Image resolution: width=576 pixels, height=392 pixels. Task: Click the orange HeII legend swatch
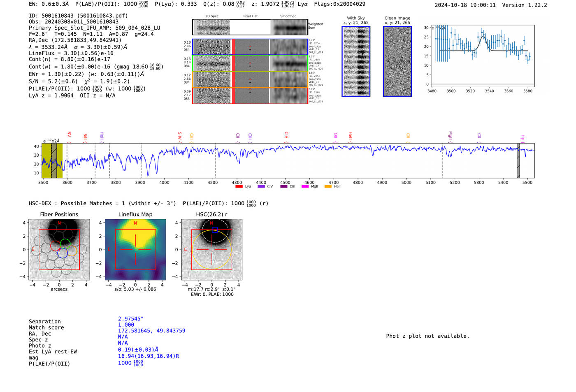pos(328,186)
